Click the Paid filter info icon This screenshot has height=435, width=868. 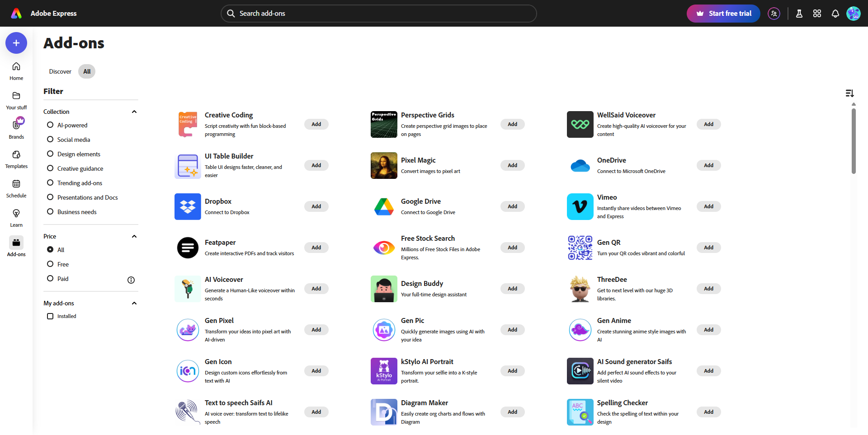point(131,280)
